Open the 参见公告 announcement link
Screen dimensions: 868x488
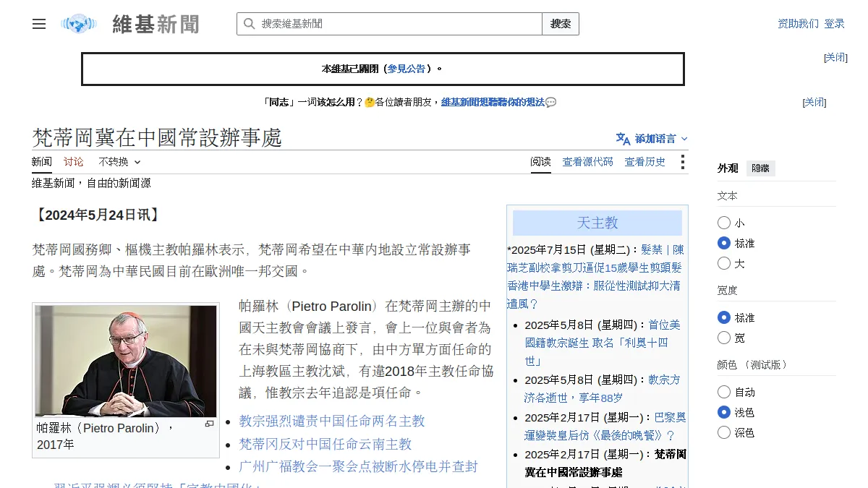click(x=407, y=69)
